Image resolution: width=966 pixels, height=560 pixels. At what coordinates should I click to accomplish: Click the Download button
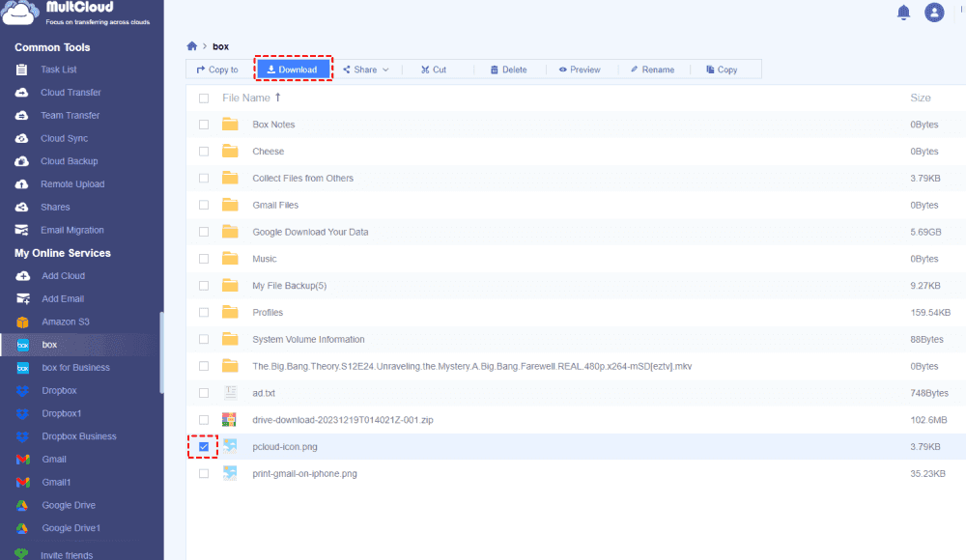pyautogui.click(x=293, y=70)
